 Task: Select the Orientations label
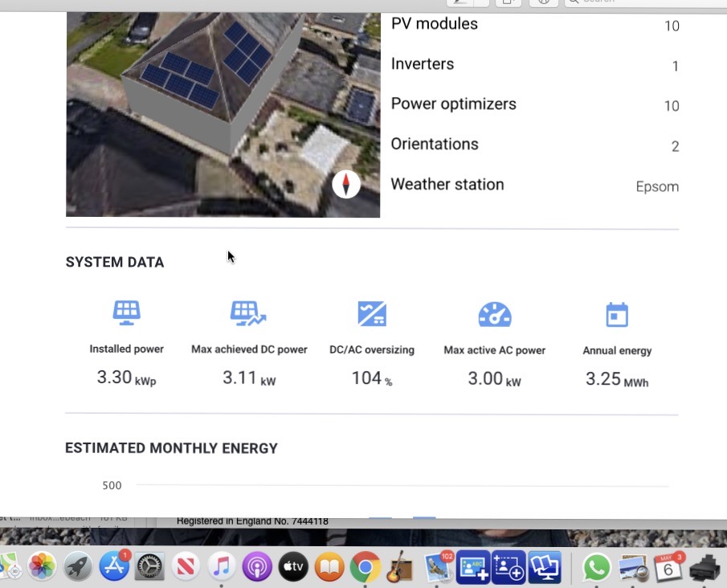435,145
